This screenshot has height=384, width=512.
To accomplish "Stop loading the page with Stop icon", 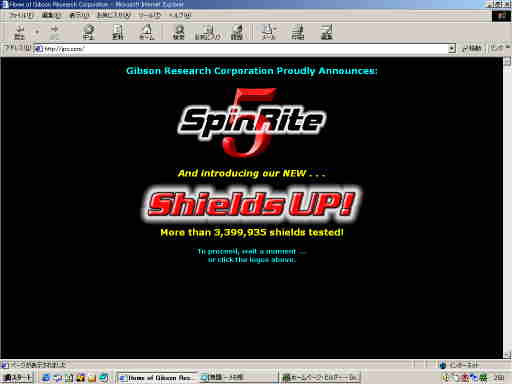I will click(88, 33).
